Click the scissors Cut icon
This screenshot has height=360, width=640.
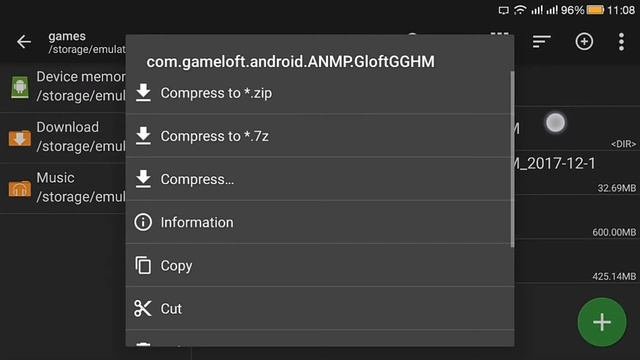[x=143, y=309]
